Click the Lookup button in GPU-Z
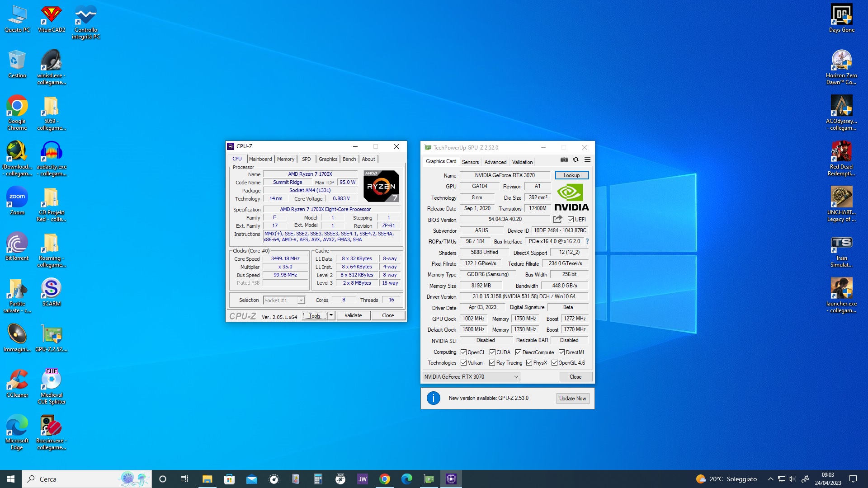The width and height of the screenshot is (868, 488). tap(571, 175)
